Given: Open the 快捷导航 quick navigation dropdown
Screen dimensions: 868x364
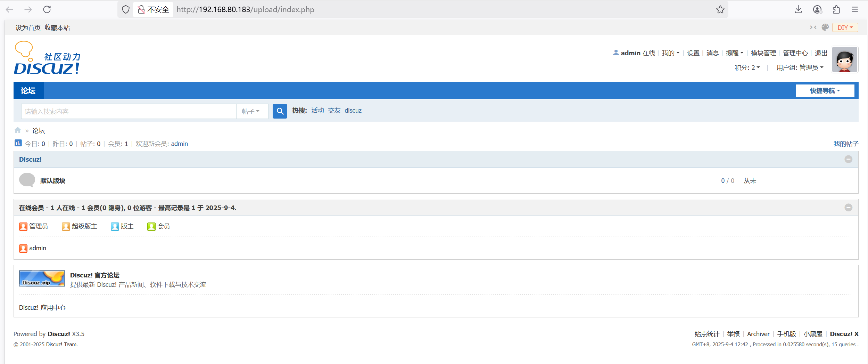Looking at the screenshot, I should click(x=825, y=90).
